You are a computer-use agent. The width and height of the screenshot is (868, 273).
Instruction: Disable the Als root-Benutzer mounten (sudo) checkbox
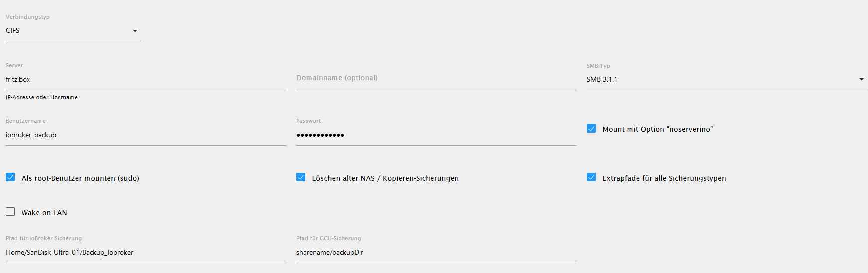click(10, 177)
